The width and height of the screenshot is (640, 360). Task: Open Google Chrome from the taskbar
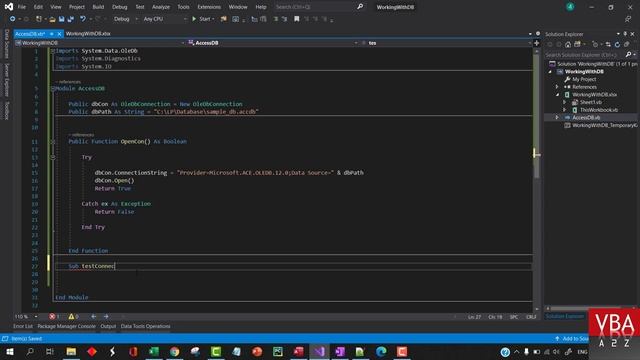click(175, 351)
